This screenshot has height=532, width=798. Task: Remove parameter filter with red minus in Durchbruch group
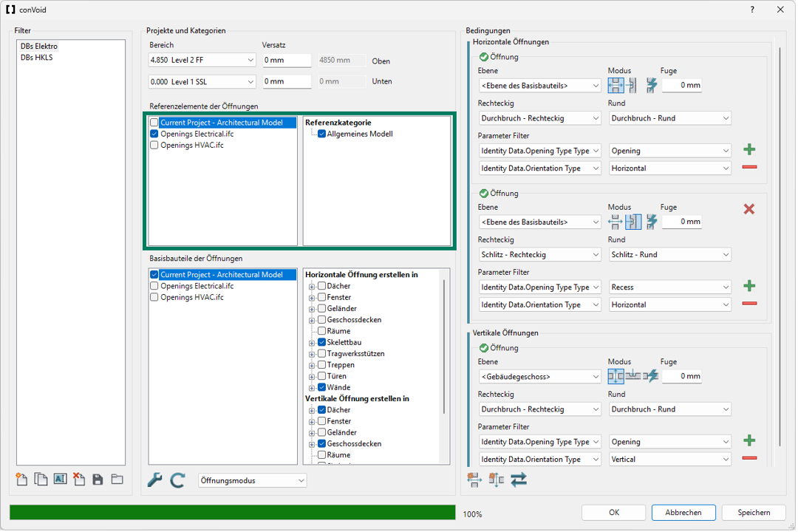pos(749,167)
